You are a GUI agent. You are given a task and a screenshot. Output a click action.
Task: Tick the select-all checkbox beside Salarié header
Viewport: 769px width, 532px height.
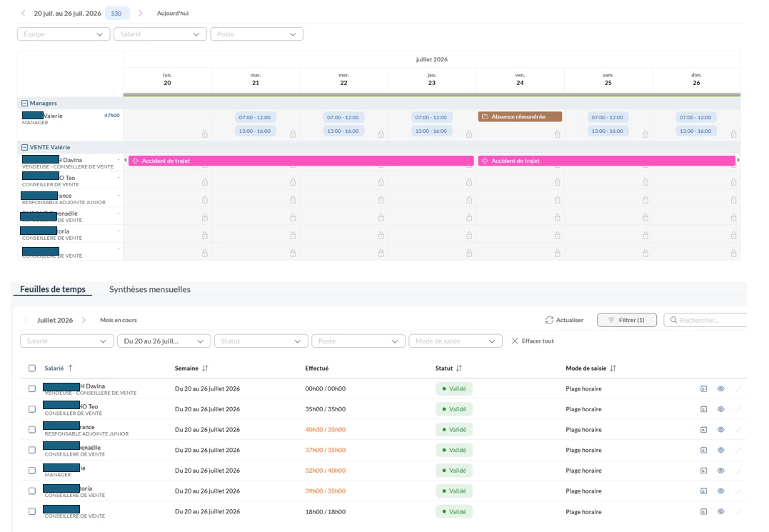pyautogui.click(x=32, y=368)
